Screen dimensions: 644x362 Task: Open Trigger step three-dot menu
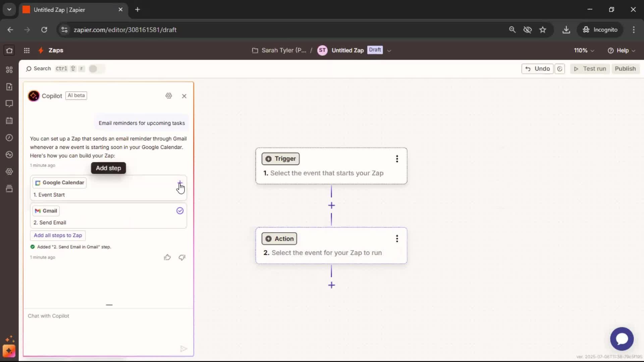pos(397,159)
